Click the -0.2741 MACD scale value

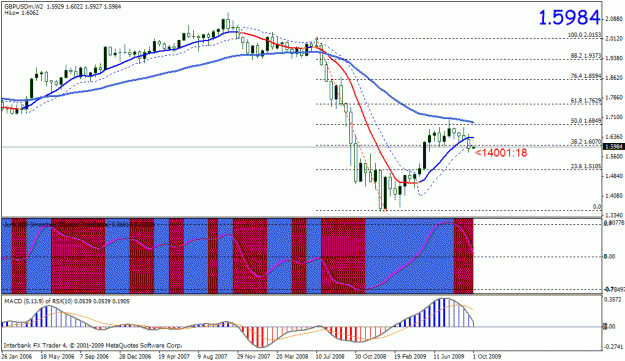613,347
